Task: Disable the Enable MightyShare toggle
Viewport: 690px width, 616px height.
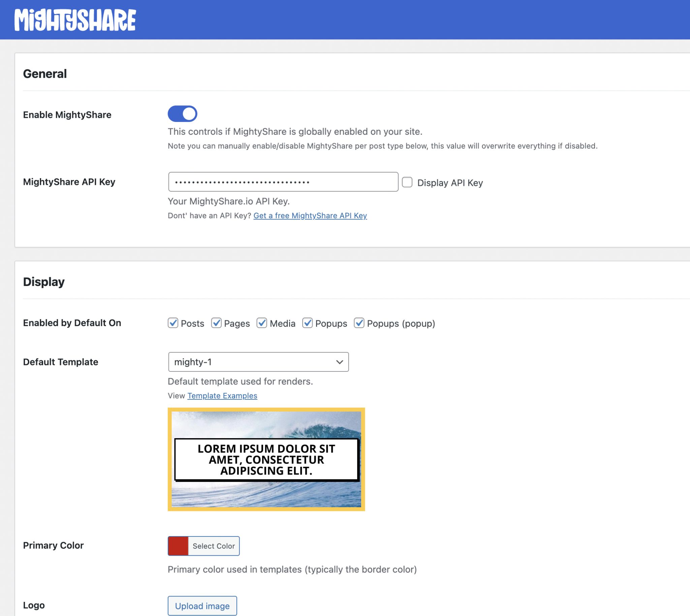Action: pos(183,114)
